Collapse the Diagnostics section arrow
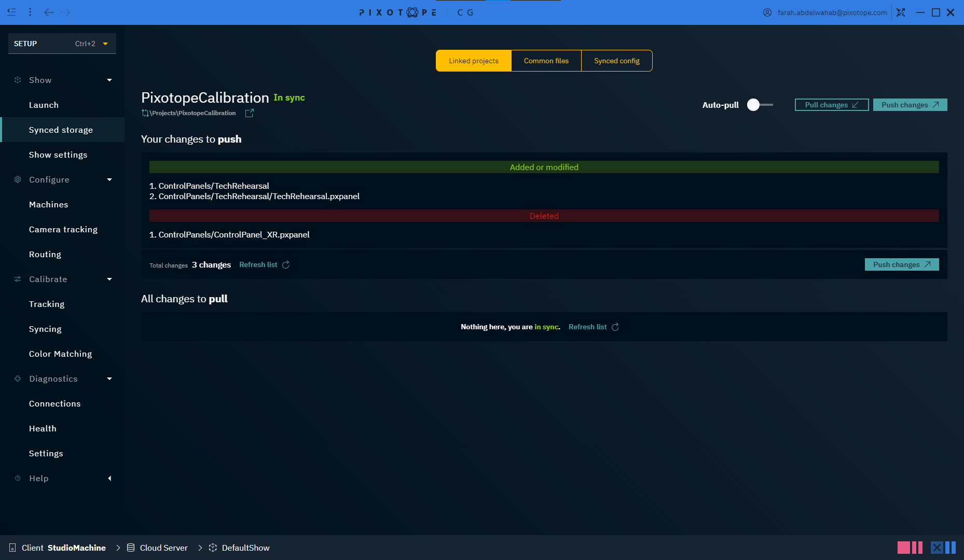This screenshot has width=964, height=560. point(109,379)
